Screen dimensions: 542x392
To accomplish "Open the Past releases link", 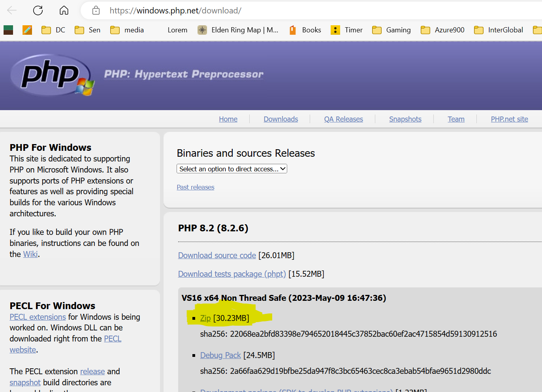I will tap(195, 187).
